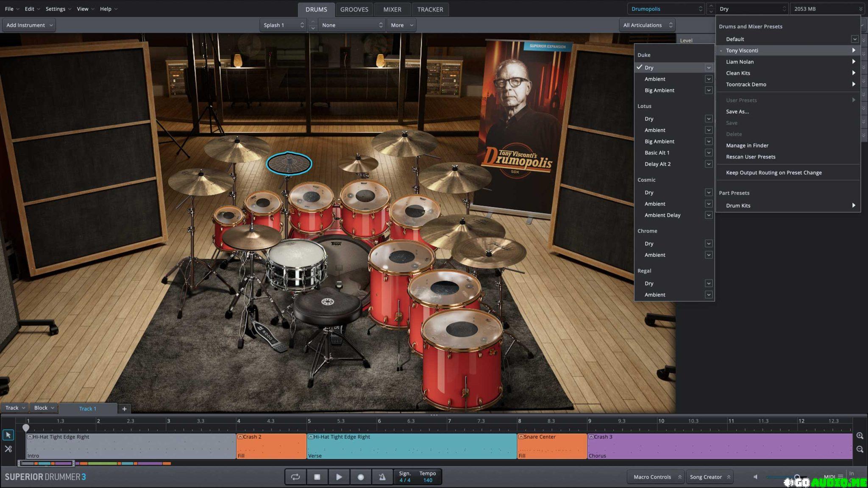Expand the Drum Kits part presets submenu

pos(738,206)
